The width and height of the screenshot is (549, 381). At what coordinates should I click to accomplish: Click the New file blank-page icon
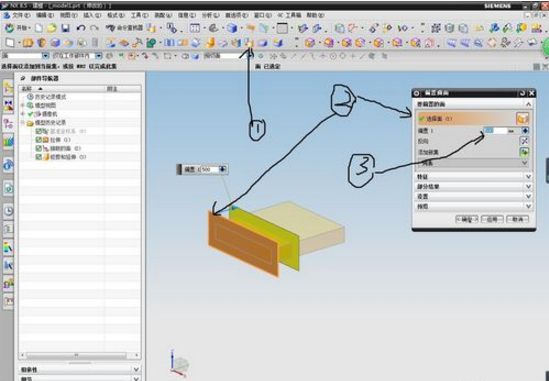pos(39,28)
